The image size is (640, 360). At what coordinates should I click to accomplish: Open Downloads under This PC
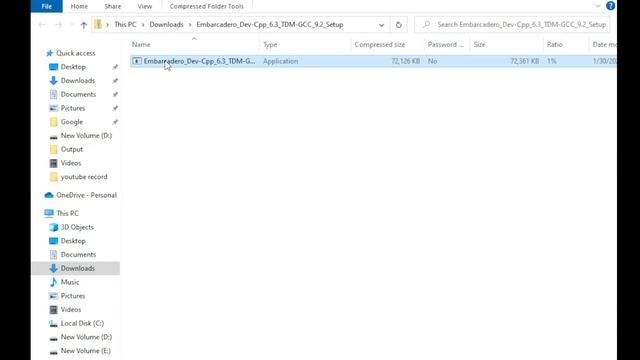(78, 269)
